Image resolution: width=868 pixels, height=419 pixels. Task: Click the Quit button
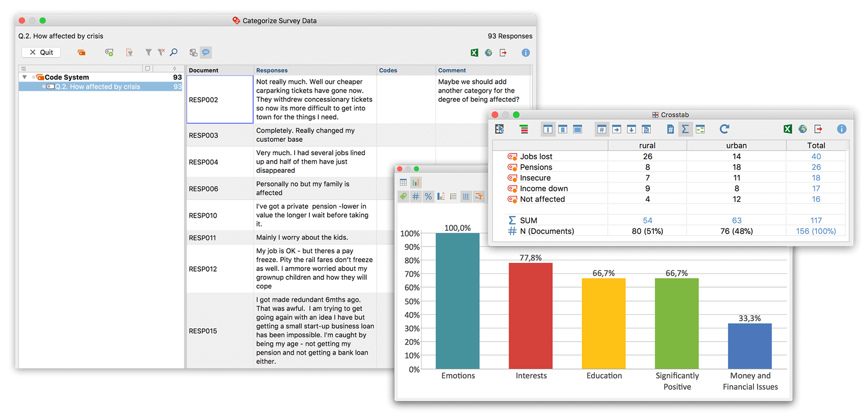click(x=41, y=53)
